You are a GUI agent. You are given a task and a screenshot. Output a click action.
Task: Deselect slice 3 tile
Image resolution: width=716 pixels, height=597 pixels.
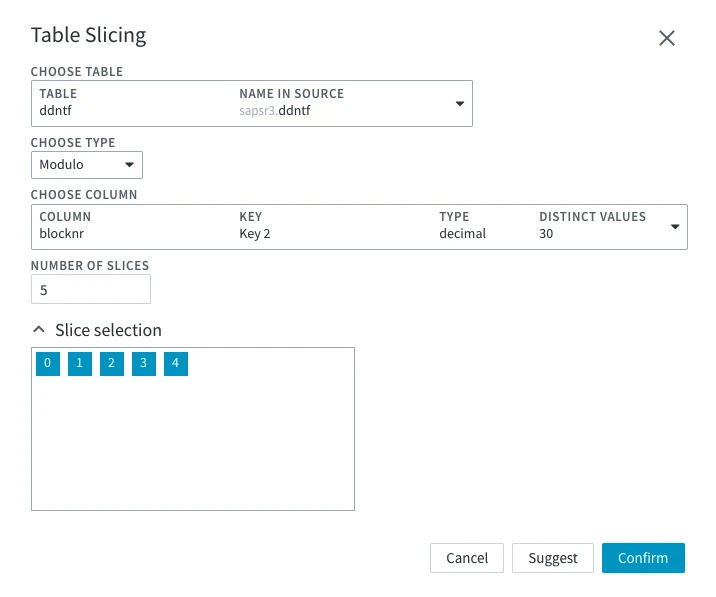143,363
